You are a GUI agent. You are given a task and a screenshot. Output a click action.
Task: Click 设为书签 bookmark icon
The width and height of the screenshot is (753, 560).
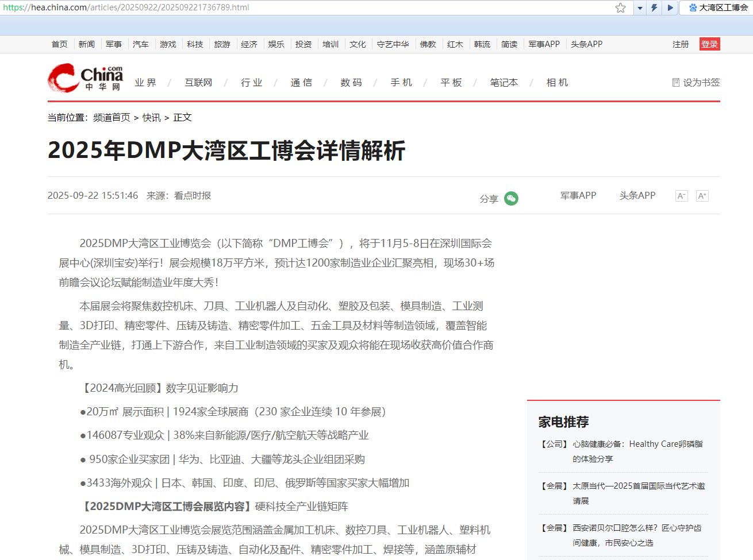click(x=676, y=82)
